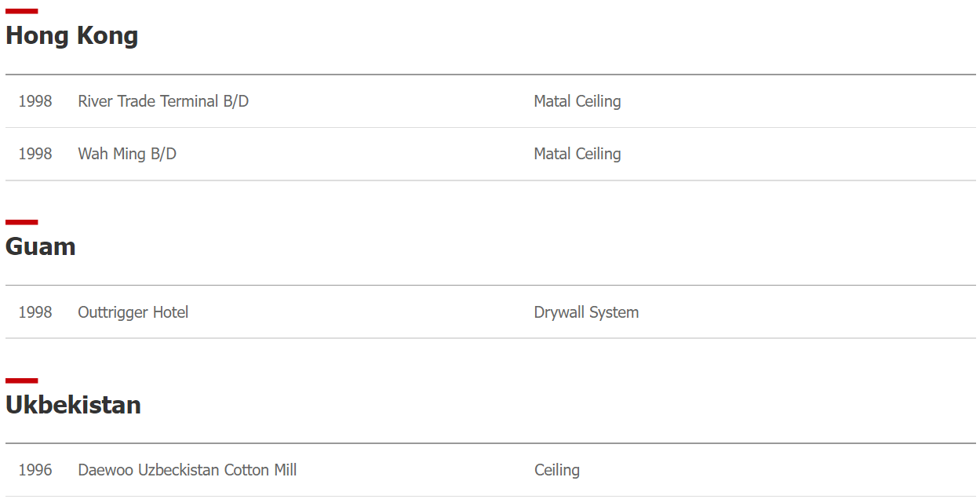Viewport: 980px width, 499px height.
Task: Click the Guam section heading
Action: [41, 246]
